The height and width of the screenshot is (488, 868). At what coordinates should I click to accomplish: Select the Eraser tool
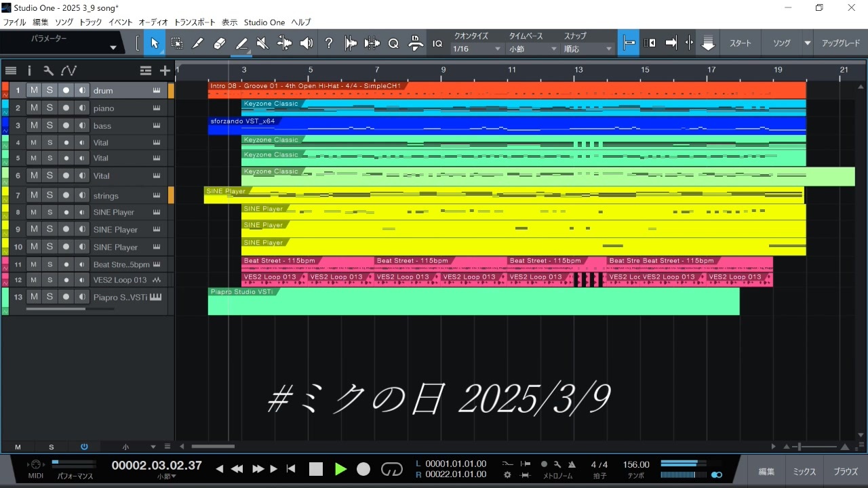pyautogui.click(x=219, y=43)
